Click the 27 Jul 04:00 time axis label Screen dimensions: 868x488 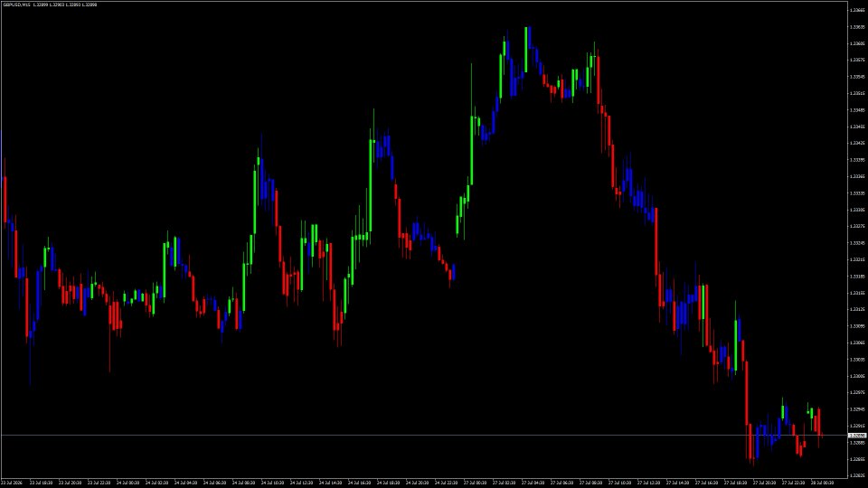pos(533,483)
